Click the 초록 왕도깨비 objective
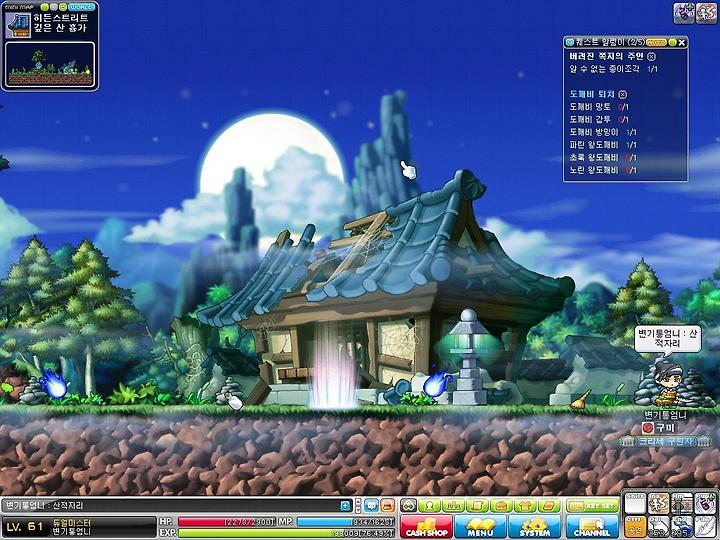 point(603,158)
